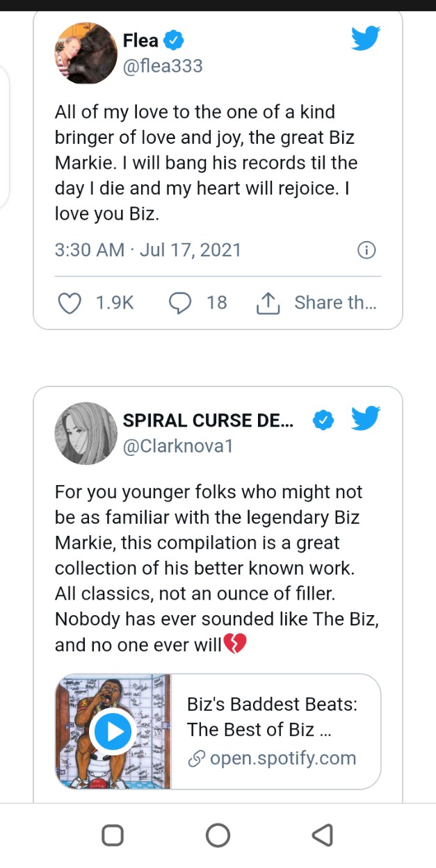
Task: Click the verified badge beside SPIRAL CURSE
Action: 323,420
